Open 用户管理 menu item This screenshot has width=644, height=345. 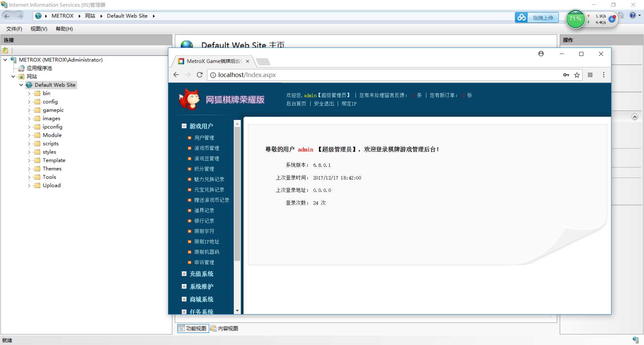[x=204, y=138]
